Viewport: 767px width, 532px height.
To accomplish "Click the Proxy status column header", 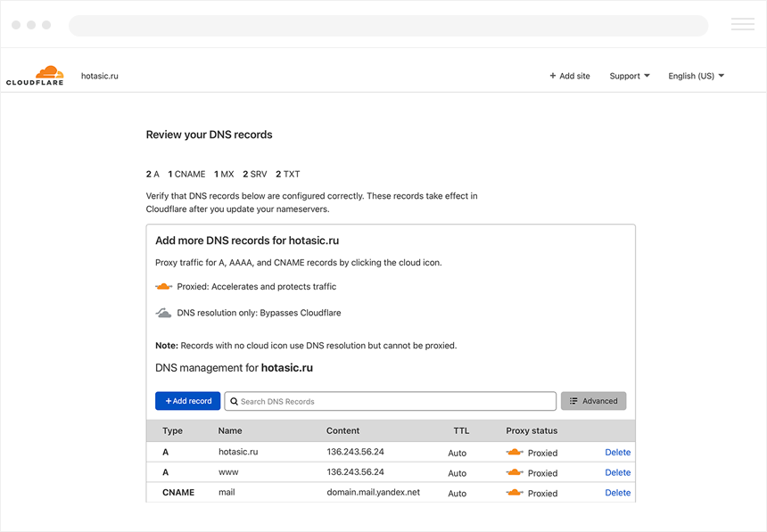I will pyautogui.click(x=532, y=430).
